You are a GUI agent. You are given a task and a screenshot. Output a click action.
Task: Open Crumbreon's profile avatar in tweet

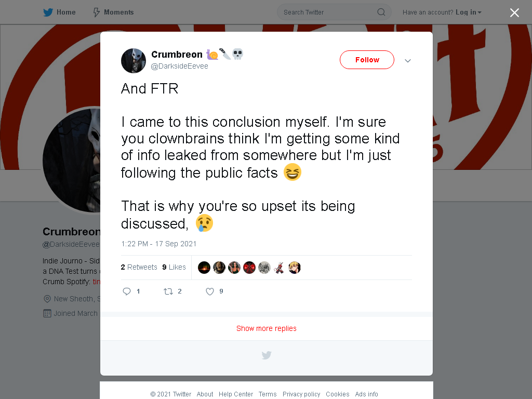pyautogui.click(x=134, y=61)
